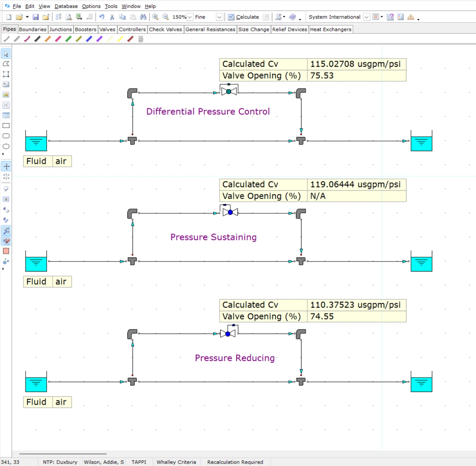This screenshot has height=466, width=476.
Task: Switch to the Heat Exchangers tab
Action: tap(330, 29)
